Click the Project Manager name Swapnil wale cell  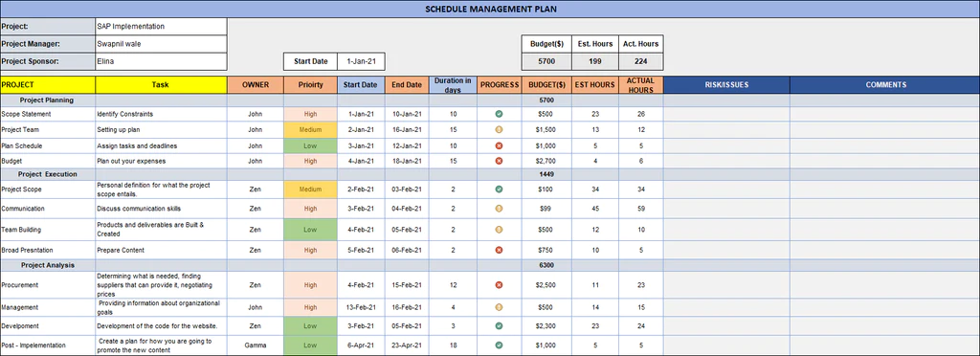(161, 44)
